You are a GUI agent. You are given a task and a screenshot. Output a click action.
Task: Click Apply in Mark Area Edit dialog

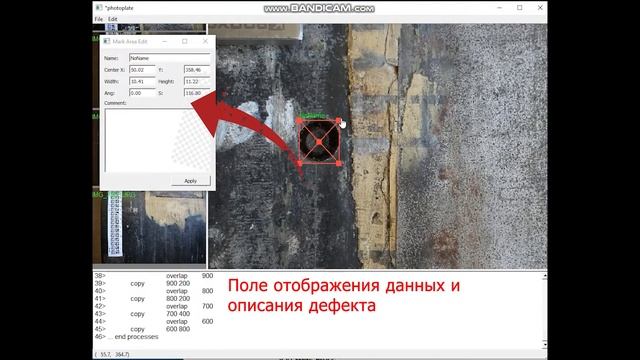[191, 181]
